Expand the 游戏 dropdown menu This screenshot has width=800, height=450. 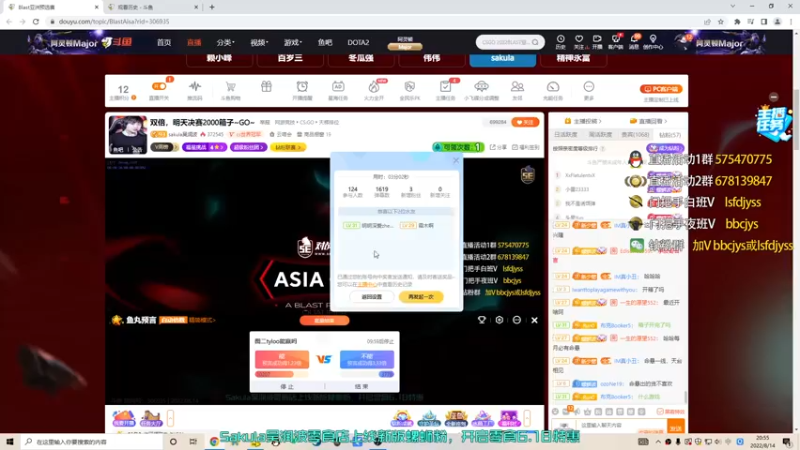pos(293,42)
